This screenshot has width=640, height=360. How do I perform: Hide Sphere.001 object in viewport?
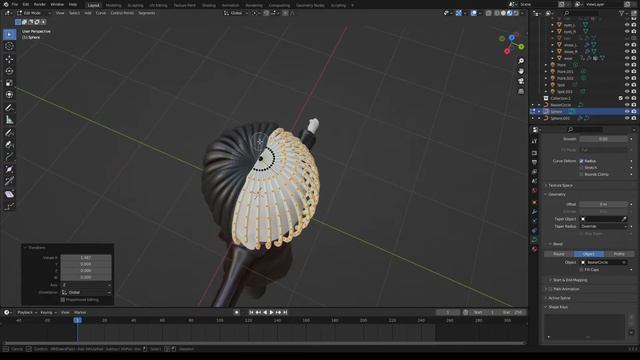coord(627,118)
